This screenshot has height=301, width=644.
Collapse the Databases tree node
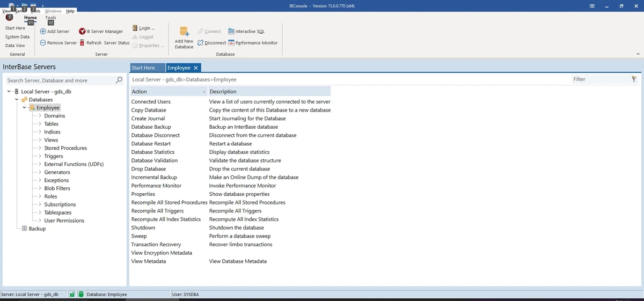17,100
